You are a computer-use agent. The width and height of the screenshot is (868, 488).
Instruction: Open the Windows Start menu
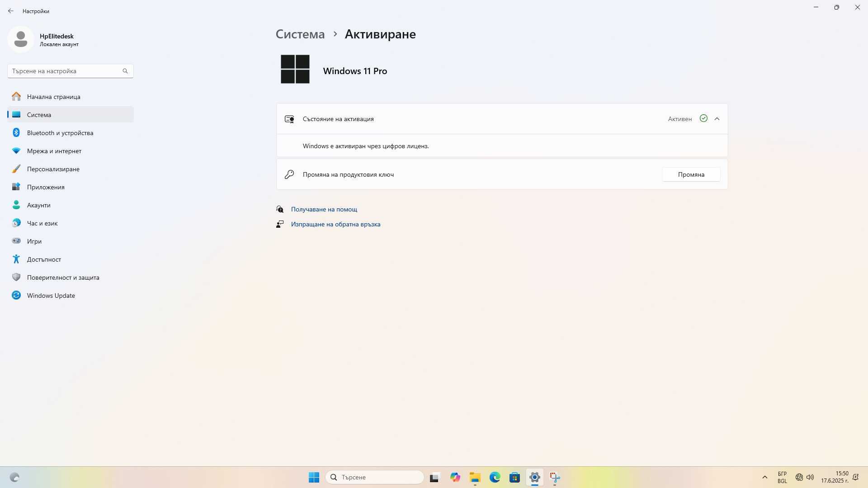click(314, 477)
